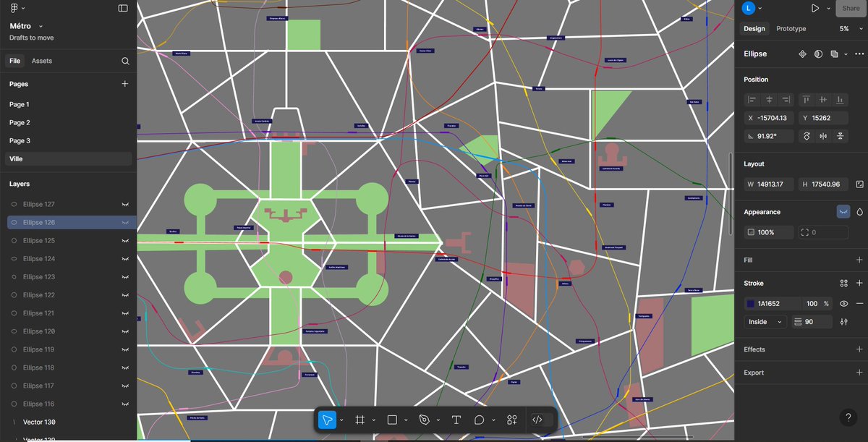The image size is (868, 442).
Task: Select the Rectangle shape tool
Action: coord(392,420)
